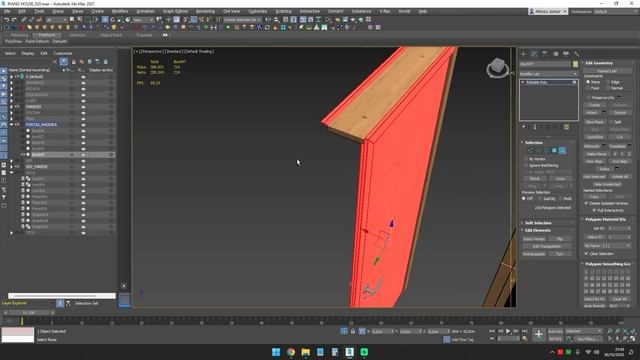640x360 pixels.
Task: Click Maximize Viewport toggle icon
Action: (x=633, y=339)
